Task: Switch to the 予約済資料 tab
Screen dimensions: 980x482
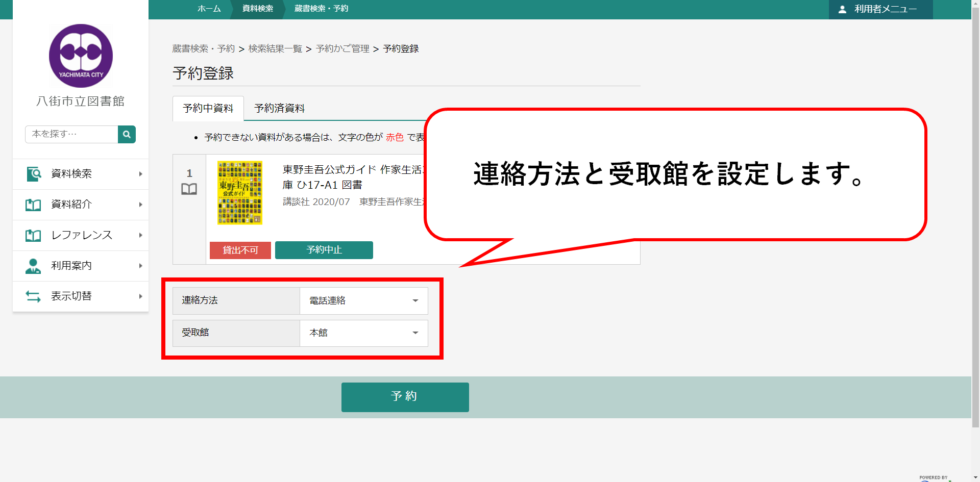Action: pyautogui.click(x=279, y=108)
